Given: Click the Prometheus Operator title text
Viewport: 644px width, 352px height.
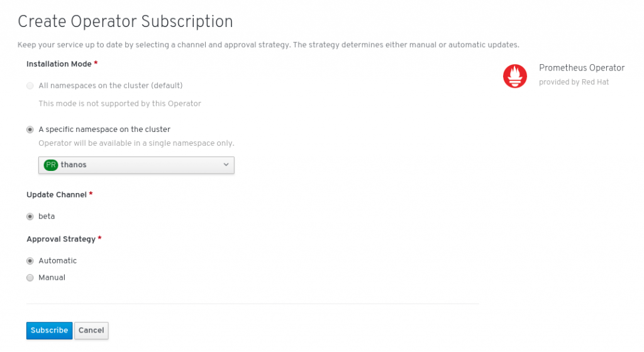Looking at the screenshot, I should pos(582,68).
